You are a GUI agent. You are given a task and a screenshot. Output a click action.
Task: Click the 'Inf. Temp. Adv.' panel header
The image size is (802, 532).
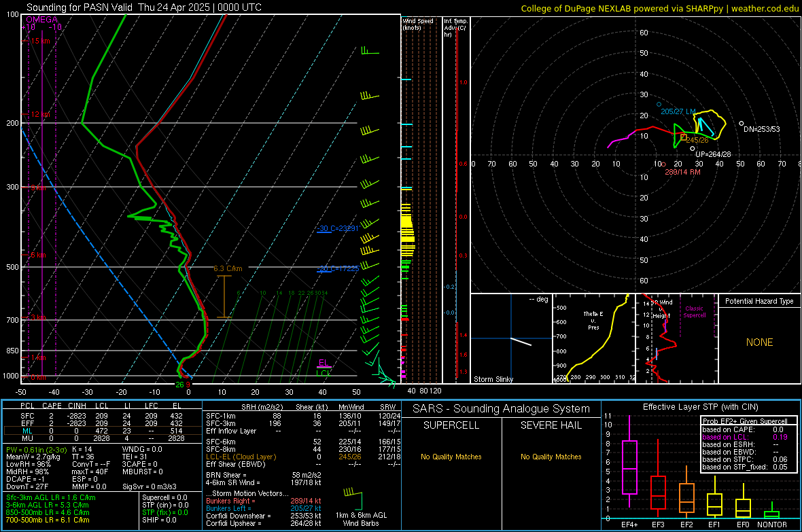tap(455, 28)
